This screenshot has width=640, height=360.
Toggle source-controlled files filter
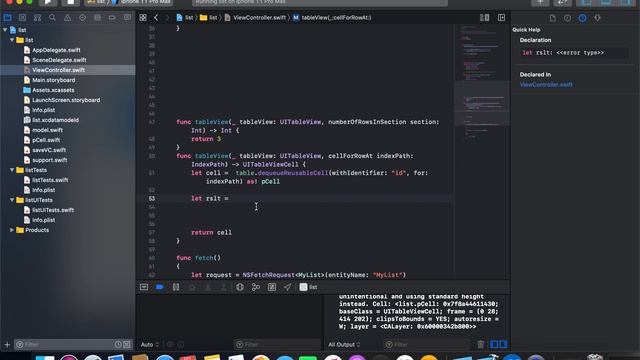[127, 344]
